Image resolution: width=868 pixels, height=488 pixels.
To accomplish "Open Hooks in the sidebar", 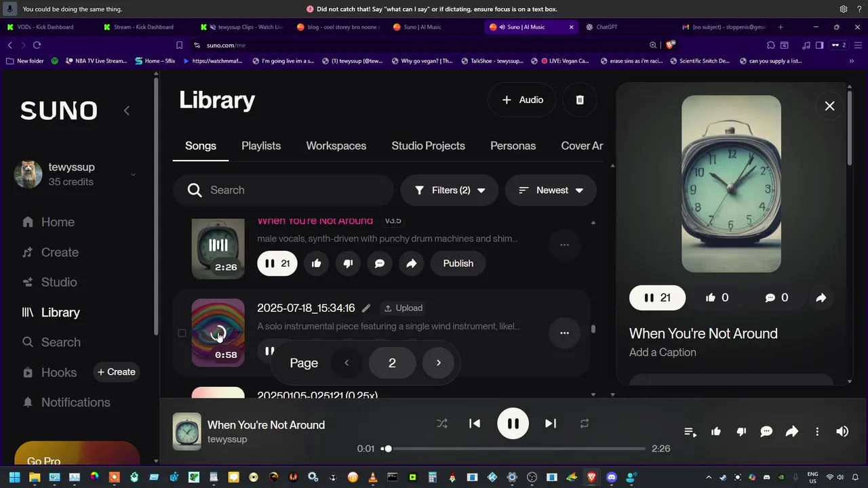I will pyautogui.click(x=50, y=372).
